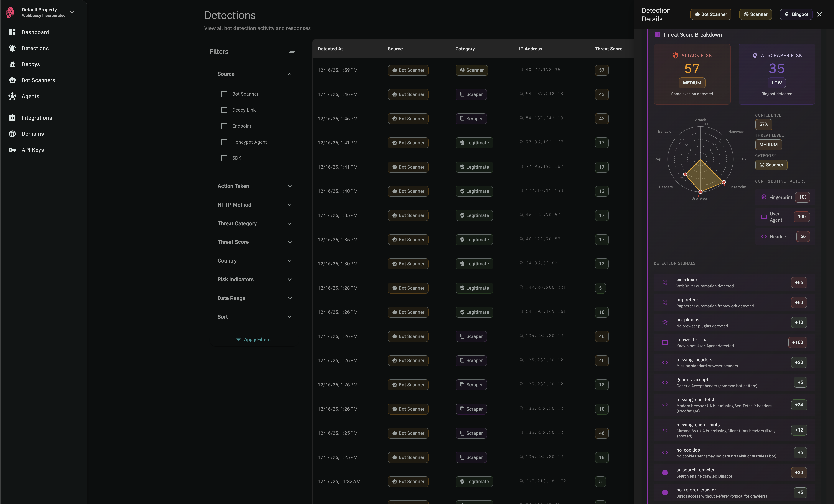Viewport: 834px width, 504px height.
Task: Check the Decoy Link filter option
Action: point(224,110)
